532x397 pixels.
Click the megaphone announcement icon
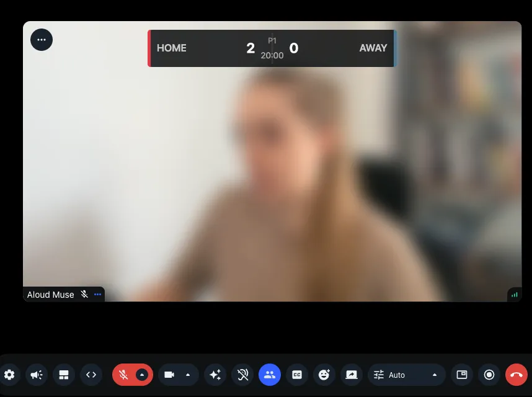click(37, 375)
